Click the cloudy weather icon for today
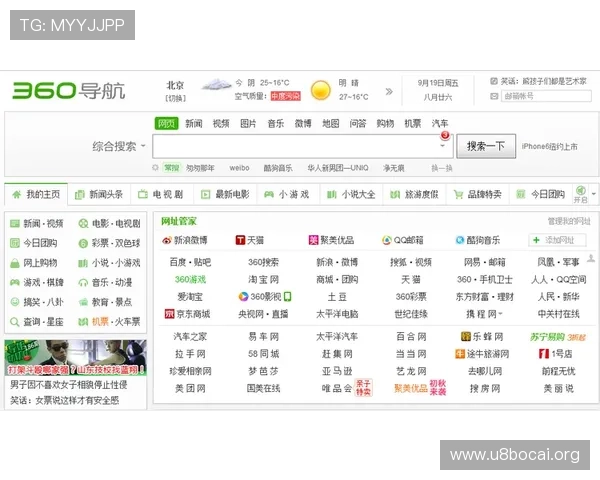Screen dimensions: 600x480 coord(217,84)
